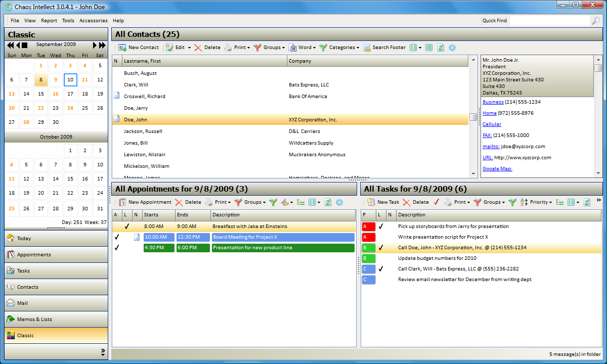Delete the selected contact via contacts toolbar
The image size is (607, 364).
point(207,48)
